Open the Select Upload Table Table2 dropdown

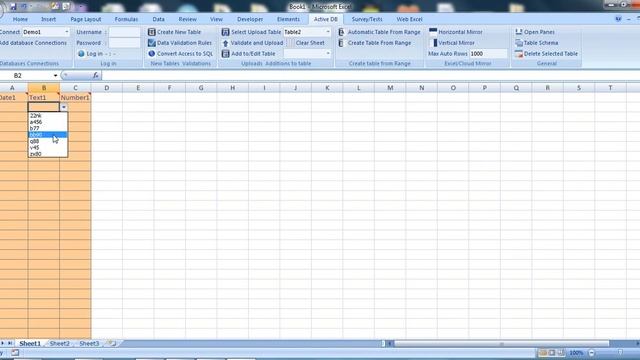pyautogui.click(x=327, y=32)
